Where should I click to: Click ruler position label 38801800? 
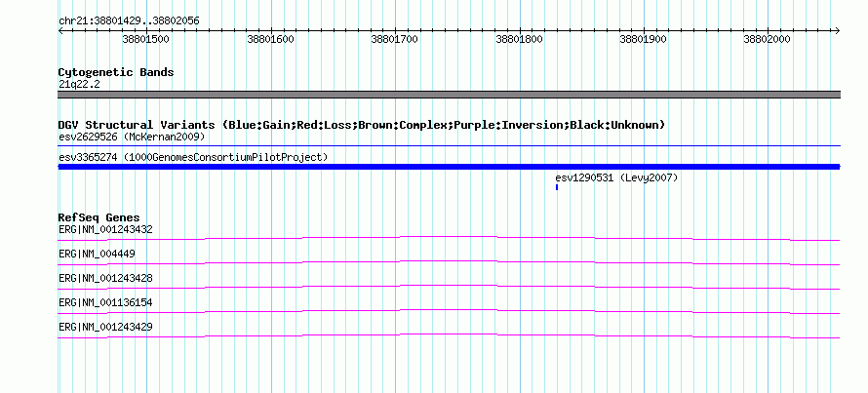519,39
